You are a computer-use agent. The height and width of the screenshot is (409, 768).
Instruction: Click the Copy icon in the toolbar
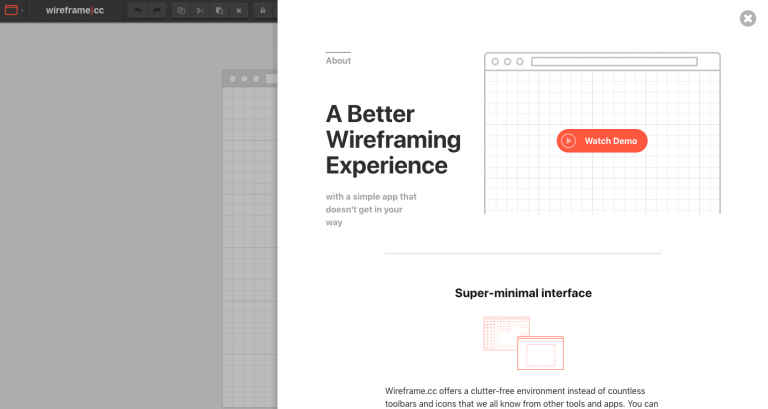tap(181, 10)
